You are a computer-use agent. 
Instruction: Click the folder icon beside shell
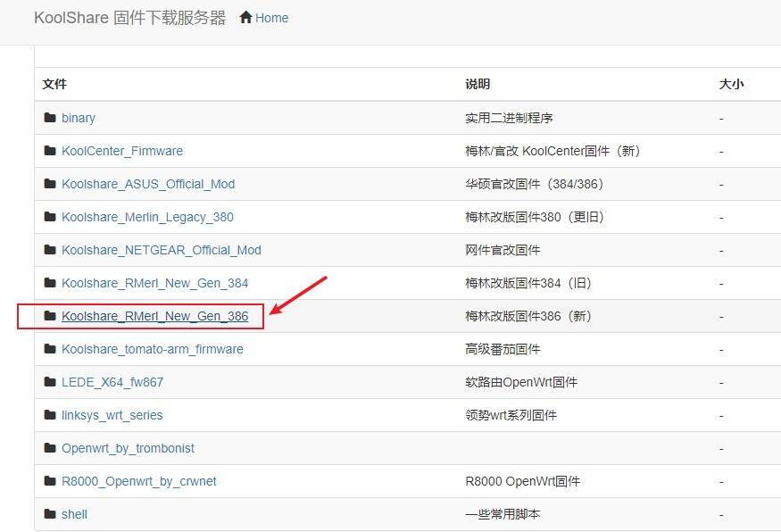coord(51,513)
